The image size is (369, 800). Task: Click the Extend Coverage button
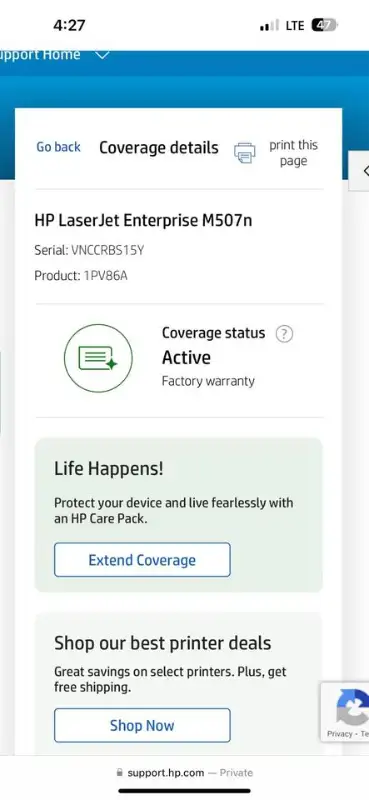coord(142,560)
